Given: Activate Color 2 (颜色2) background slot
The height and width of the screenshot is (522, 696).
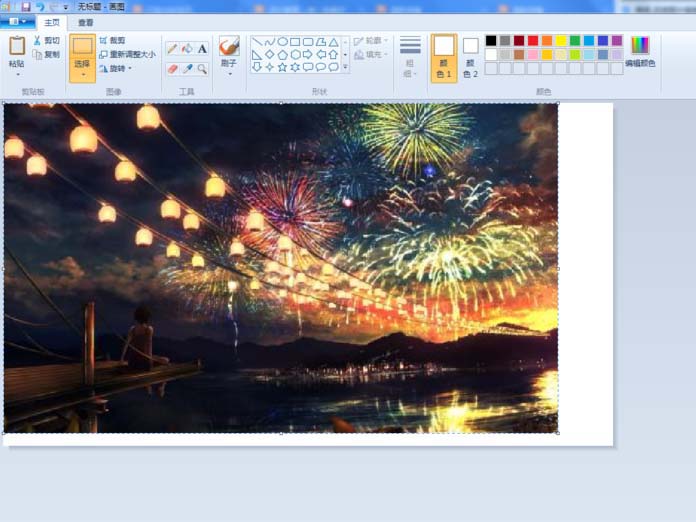Looking at the screenshot, I should (x=471, y=58).
